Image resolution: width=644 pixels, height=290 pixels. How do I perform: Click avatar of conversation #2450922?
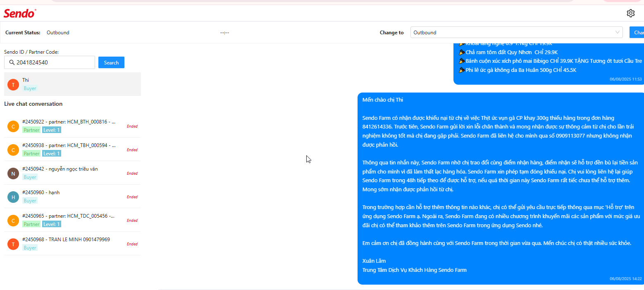coord(13,126)
